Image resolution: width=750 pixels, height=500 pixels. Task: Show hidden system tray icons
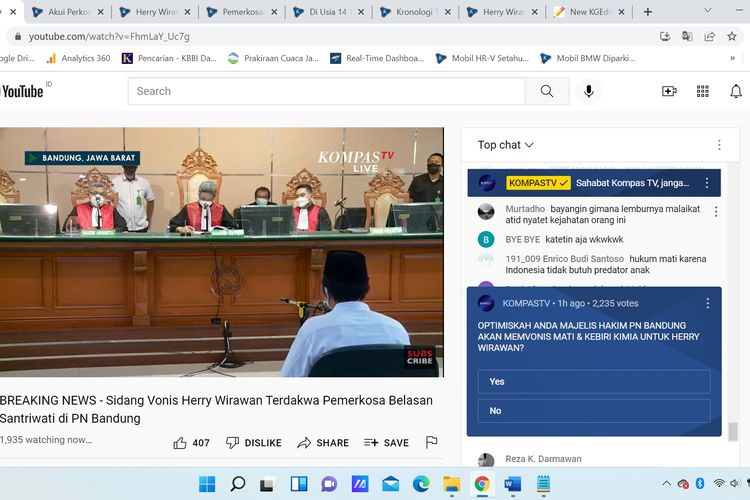[x=666, y=483]
